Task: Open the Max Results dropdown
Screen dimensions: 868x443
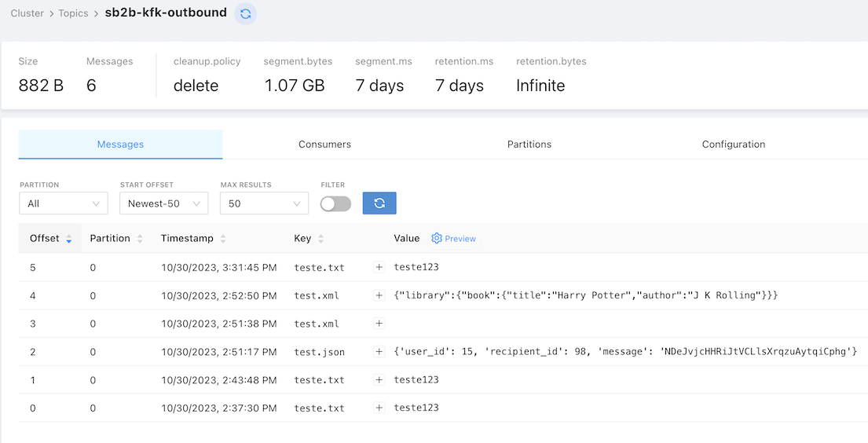Action: tap(264, 203)
